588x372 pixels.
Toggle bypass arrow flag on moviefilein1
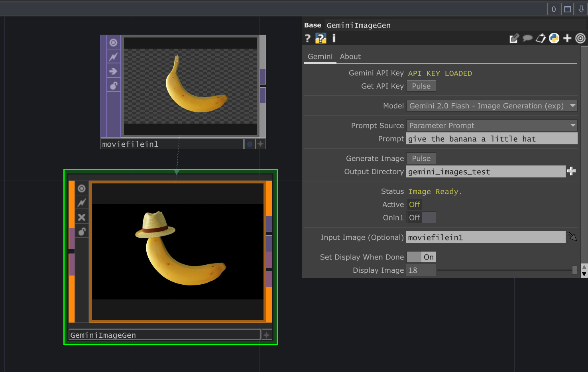(114, 71)
